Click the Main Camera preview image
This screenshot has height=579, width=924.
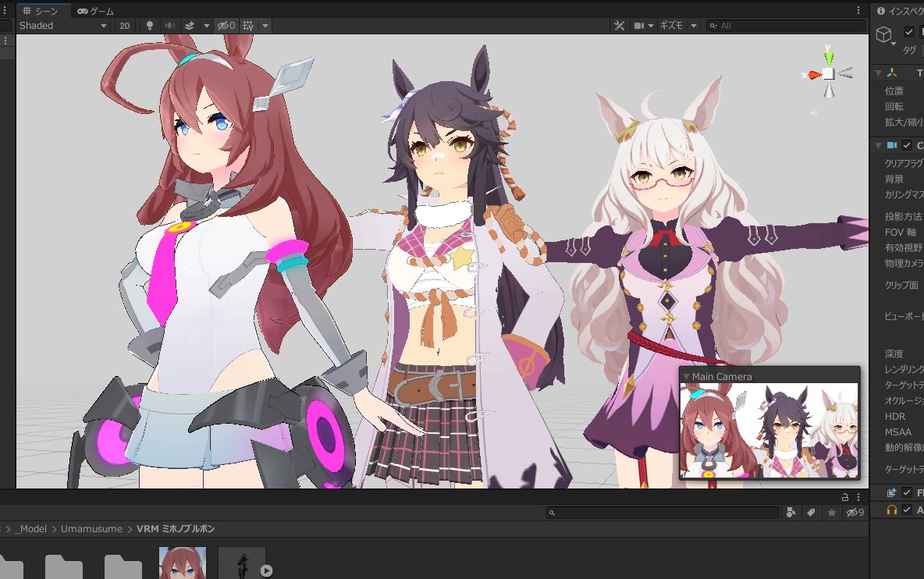[769, 430]
